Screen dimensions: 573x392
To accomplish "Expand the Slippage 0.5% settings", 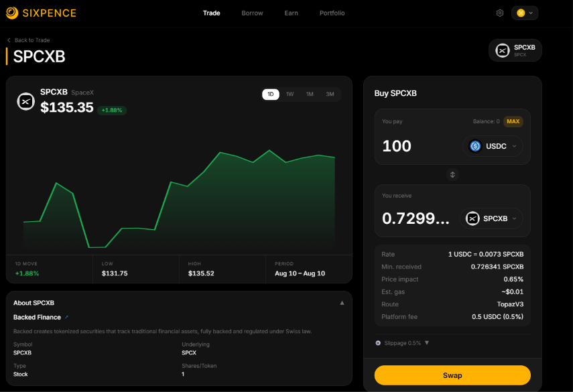I will [402, 343].
